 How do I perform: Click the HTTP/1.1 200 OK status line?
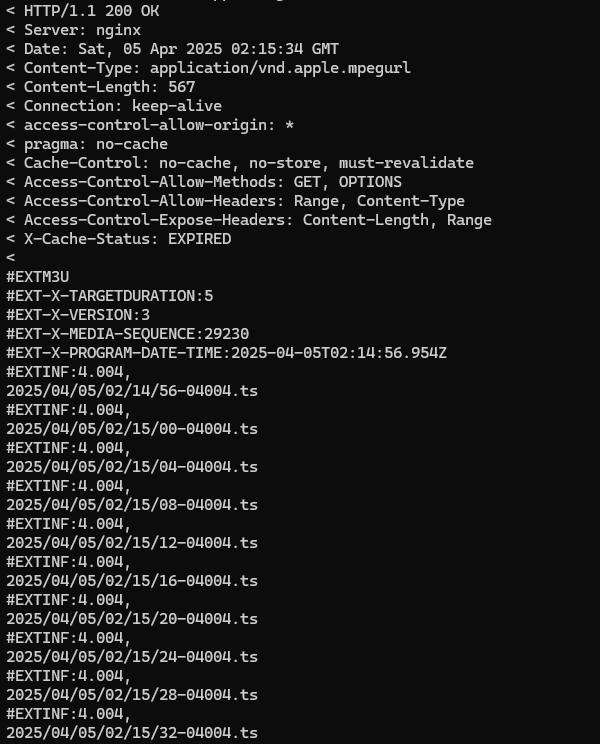coord(83,11)
